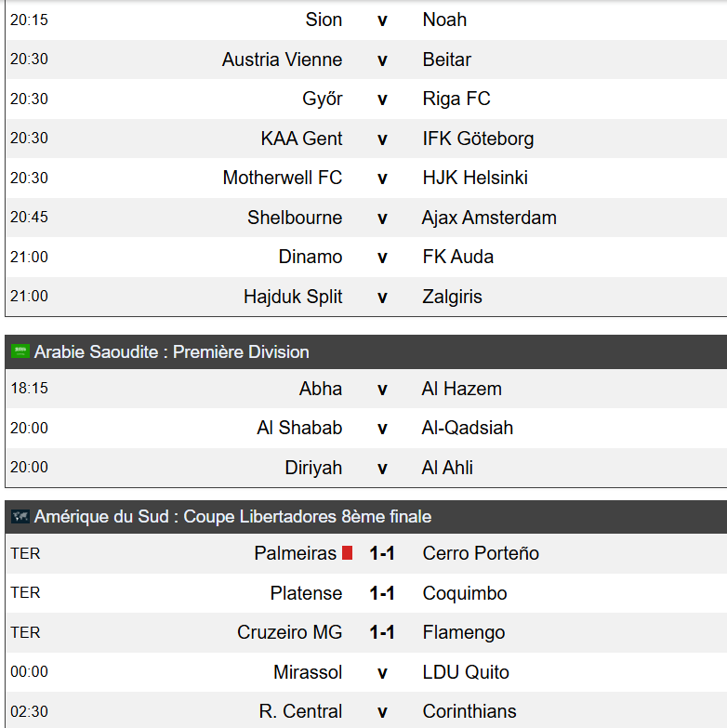Image resolution: width=727 pixels, height=728 pixels.
Task: Click the red card icon beside Palmeiras
Action: (348, 553)
